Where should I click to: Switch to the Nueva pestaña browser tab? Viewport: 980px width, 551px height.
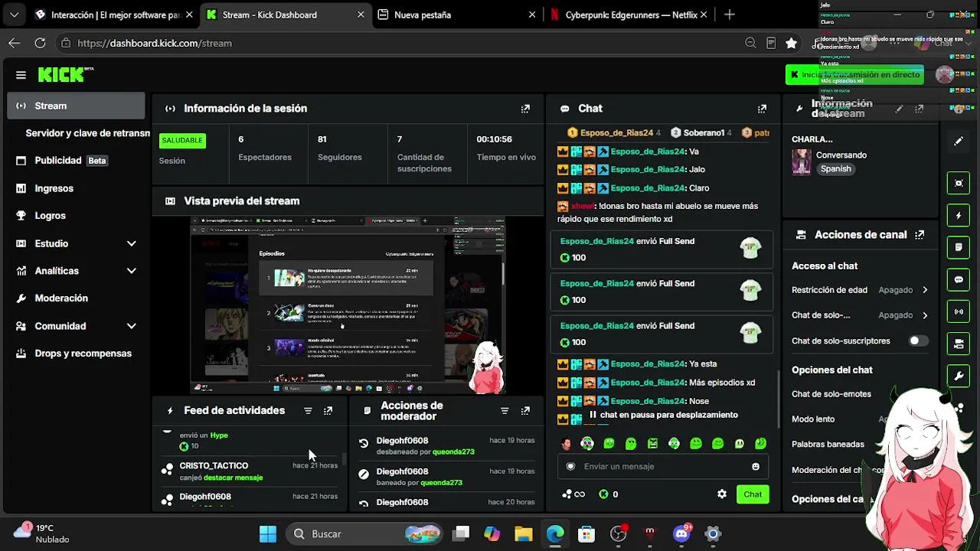coord(457,15)
